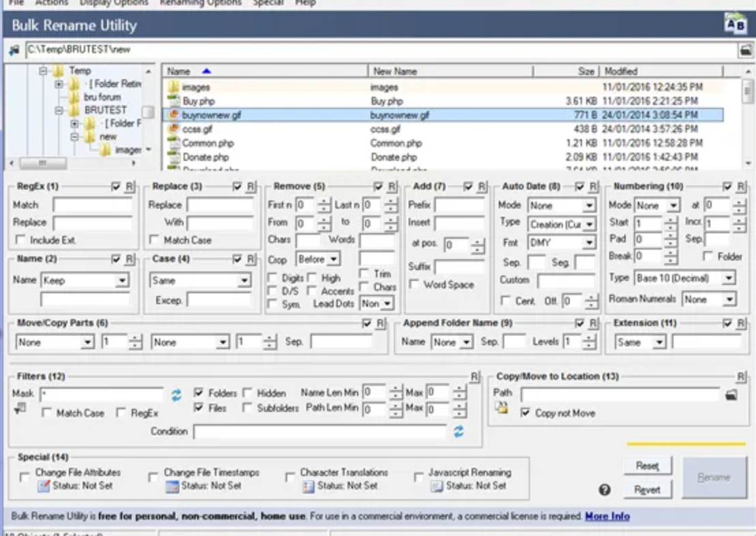756x536 pixels.
Task: Expand the Case dropdown set to Same
Action: click(x=244, y=280)
